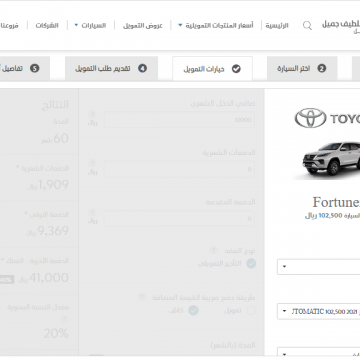Go to الرئيسية nav item
The image size is (360, 360).
point(277,26)
